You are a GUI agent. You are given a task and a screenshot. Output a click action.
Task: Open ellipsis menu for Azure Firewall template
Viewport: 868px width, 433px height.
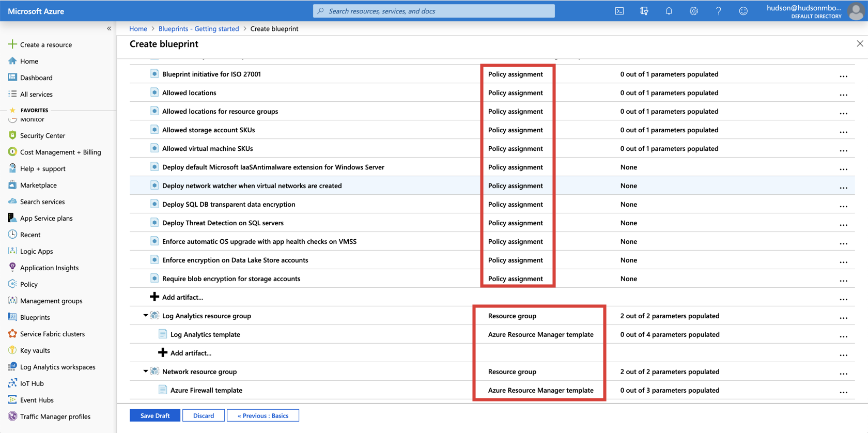[x=843, y=392]
